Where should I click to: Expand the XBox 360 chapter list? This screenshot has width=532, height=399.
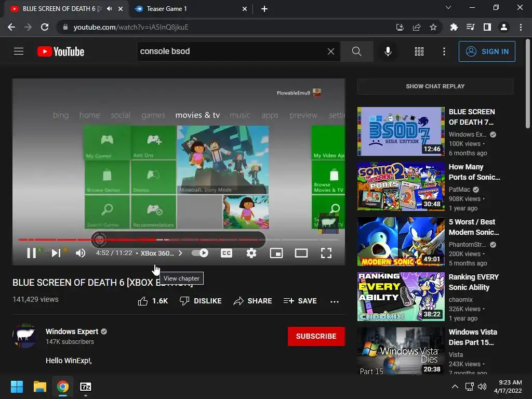tap(161, 253)
